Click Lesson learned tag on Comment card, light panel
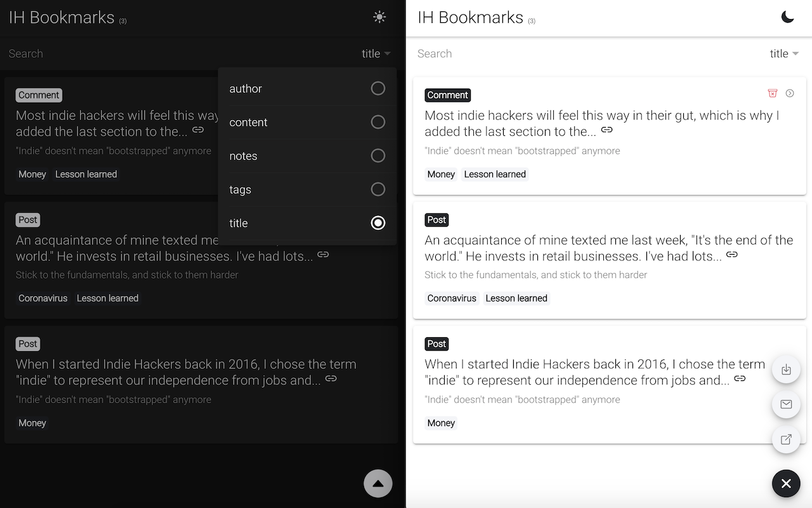The height and width of the screenshot is (508, 812). coord(495,175)
